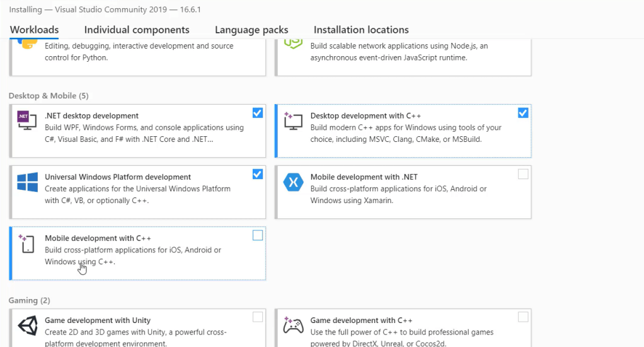Click the Node.js workload icon
Image resolution: width=644 pixels, height=347 pixels.
293,44
